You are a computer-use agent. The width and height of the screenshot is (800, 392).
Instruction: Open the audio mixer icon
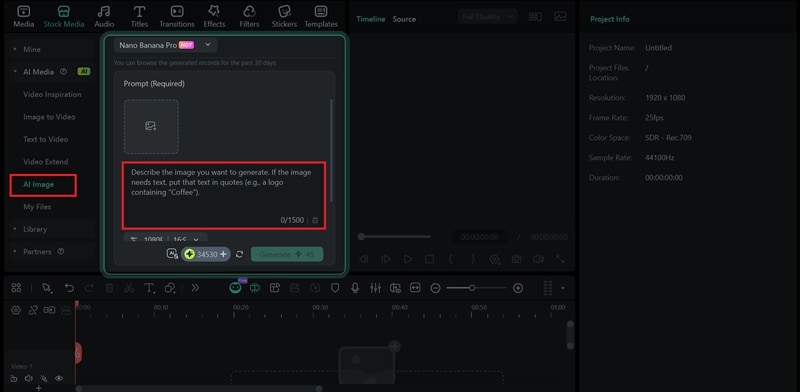click(375, 288)
